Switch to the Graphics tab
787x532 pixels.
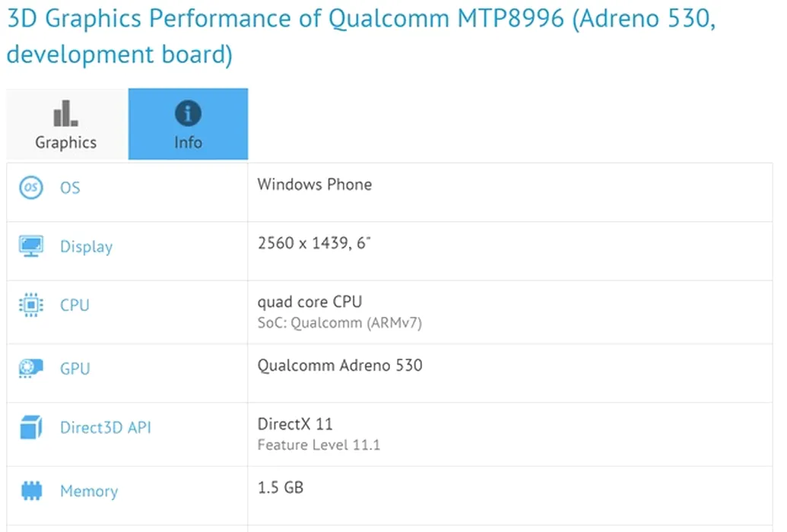pos(66,142)
